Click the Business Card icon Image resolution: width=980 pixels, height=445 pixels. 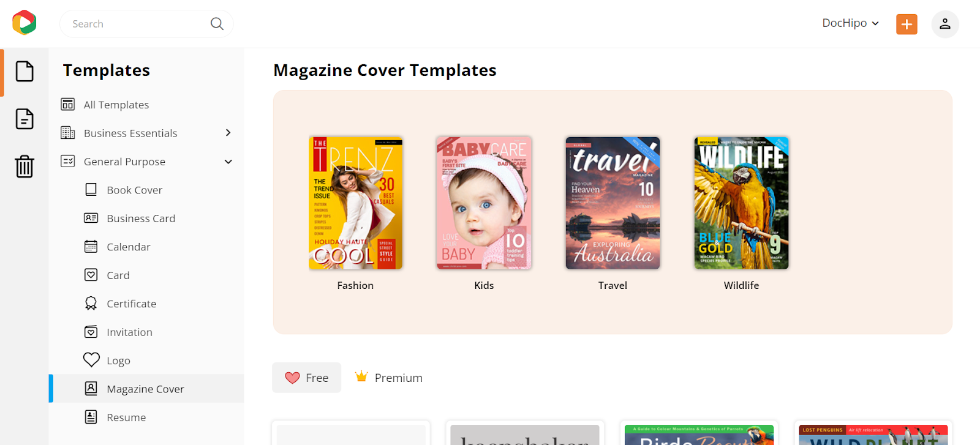[x=91, y=218]
